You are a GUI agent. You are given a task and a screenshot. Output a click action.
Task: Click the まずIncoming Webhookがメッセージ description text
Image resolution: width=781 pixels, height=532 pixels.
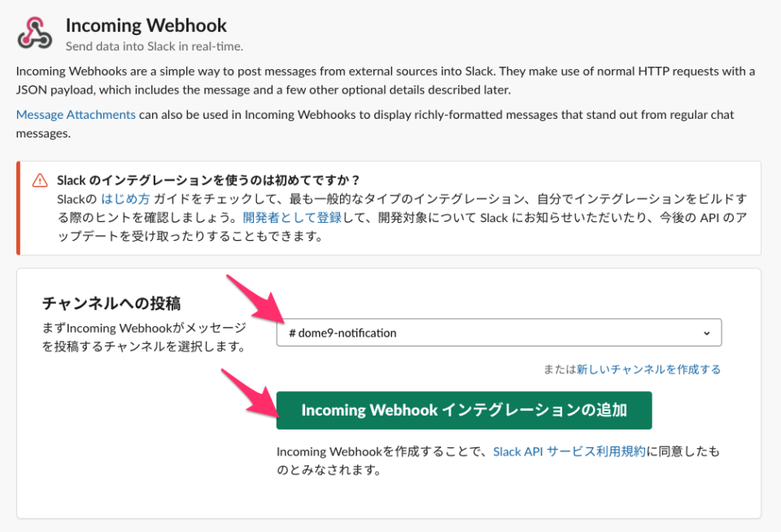point(145,337)
